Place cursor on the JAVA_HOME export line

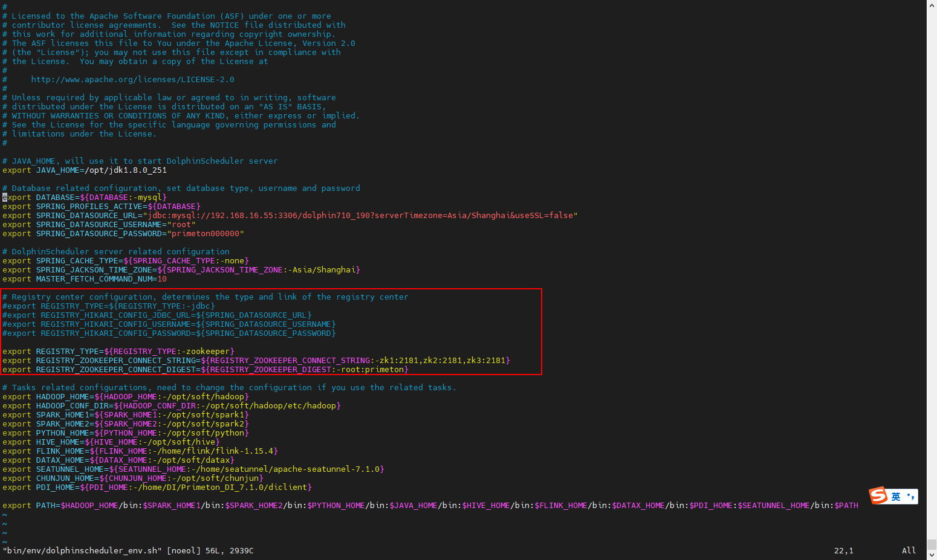(x=85, y=170)
